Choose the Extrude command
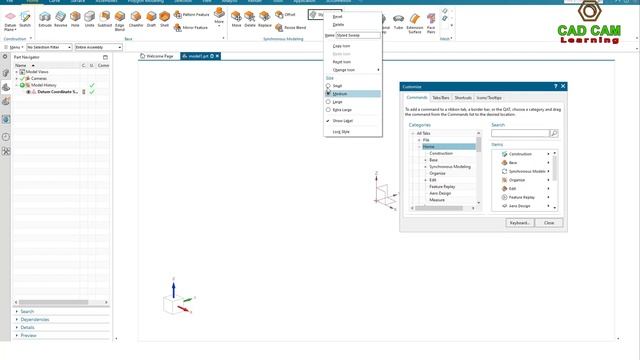640x360 pixels. [45, 20]
